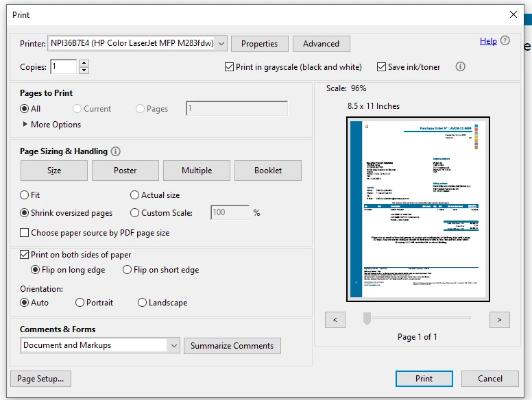Select the Multiple sizing tab
532x400 pixels.
pos(197,171)
